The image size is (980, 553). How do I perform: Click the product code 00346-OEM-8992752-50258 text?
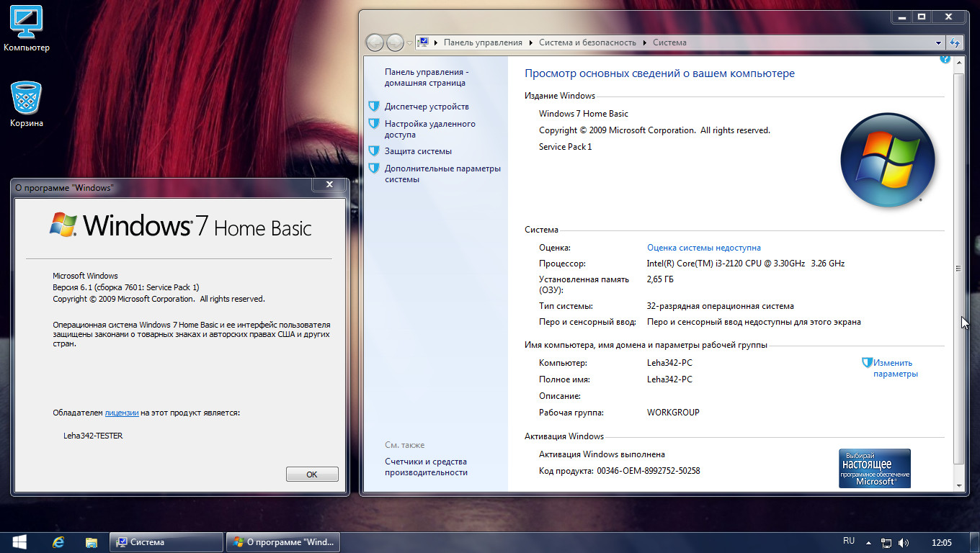click(x=649, y=471)
